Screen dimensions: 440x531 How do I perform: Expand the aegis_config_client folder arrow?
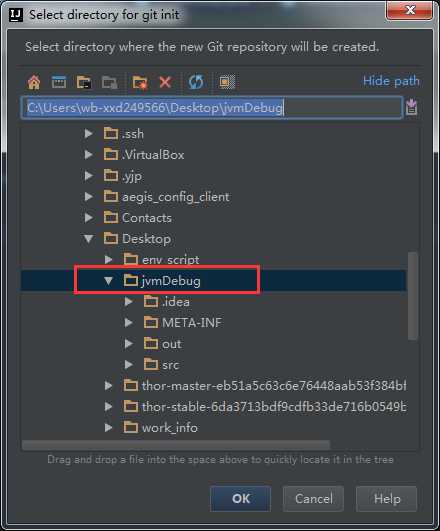coord(88,196)
